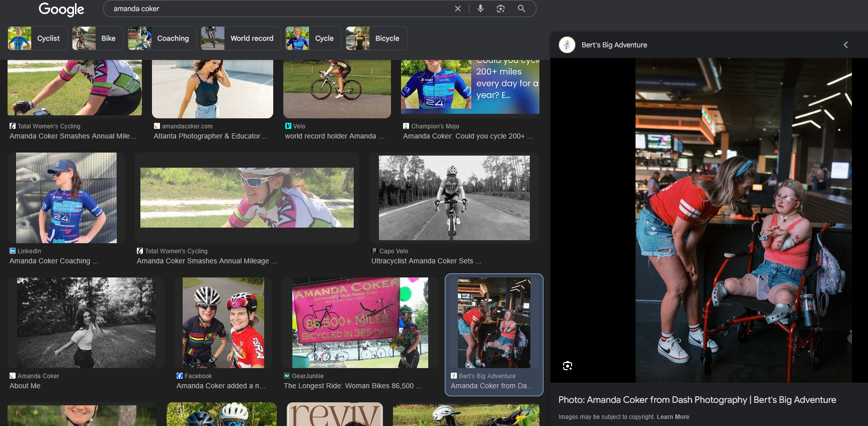Click the Lens icon on the preview image
The width and height of the screenshot is (868, 426).
tap(568, 366)
